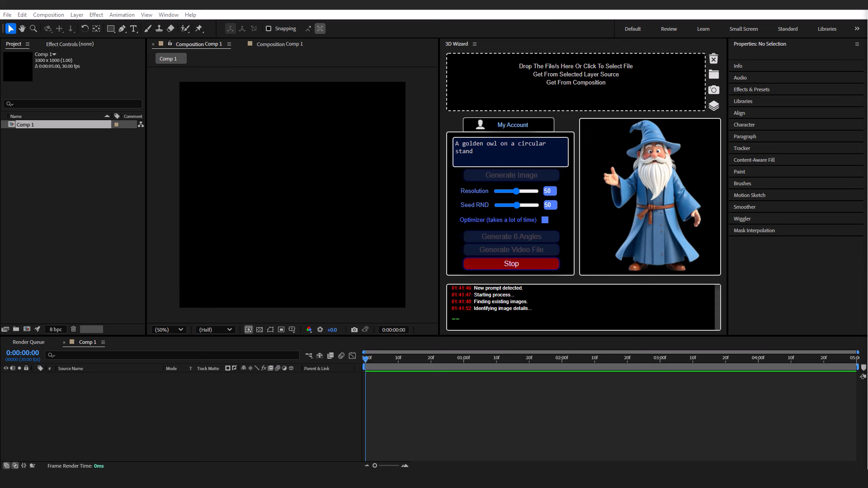This screenshot has height=488, width=868.
Task: Select the Hand tool
Action: pos(22,28)
